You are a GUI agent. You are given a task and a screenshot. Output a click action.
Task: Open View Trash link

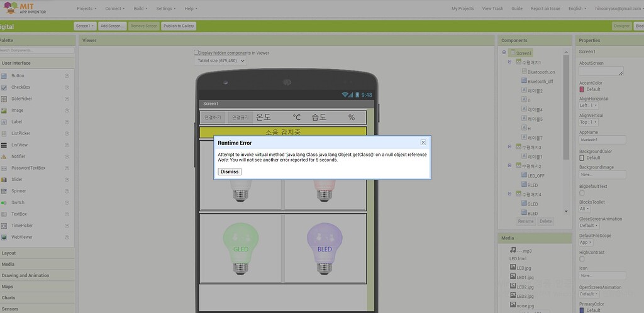tap(492, 9)
